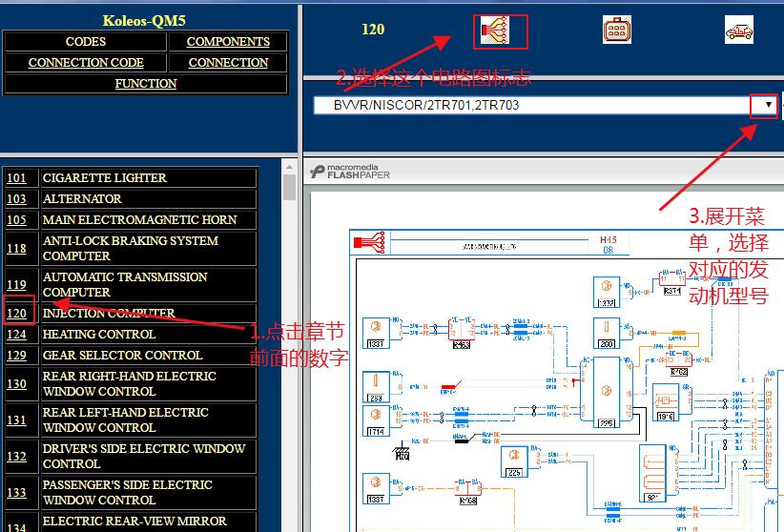
Task: Open chapter link 132
Action: [x=16, y=457]
